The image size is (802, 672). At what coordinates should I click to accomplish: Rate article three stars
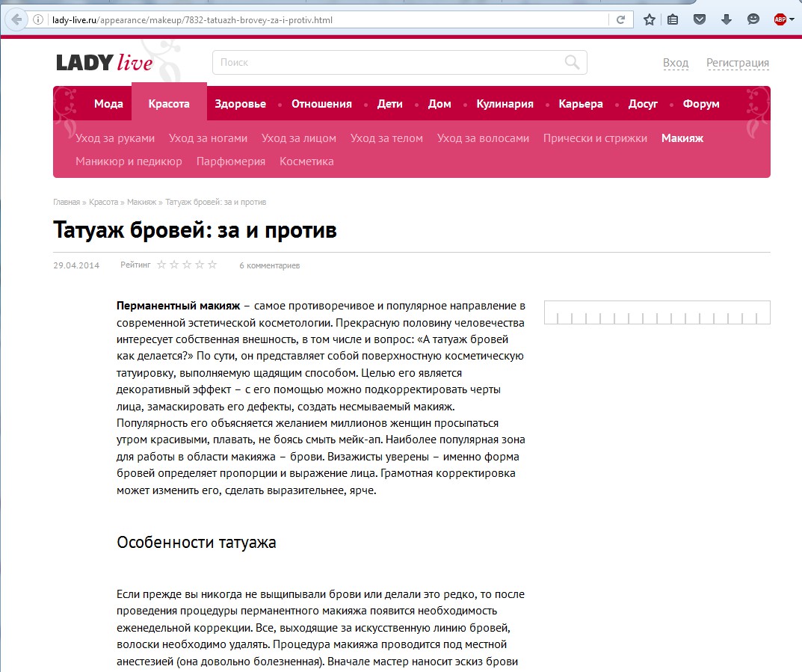(187, 265)
